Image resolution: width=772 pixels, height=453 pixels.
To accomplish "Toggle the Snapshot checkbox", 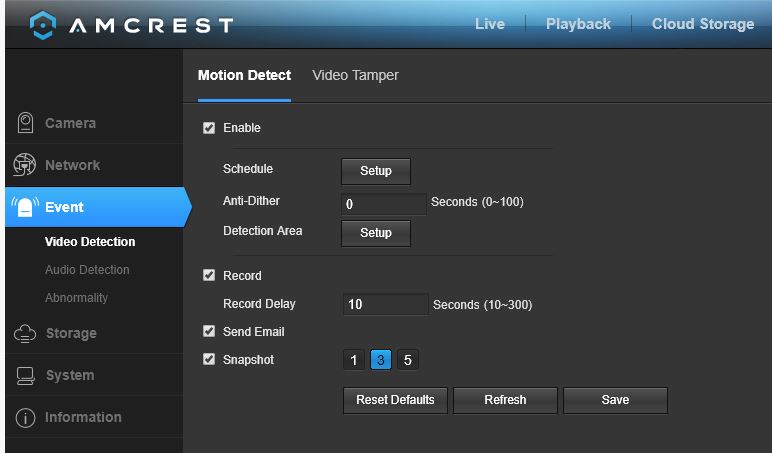I will pos(209,359).
